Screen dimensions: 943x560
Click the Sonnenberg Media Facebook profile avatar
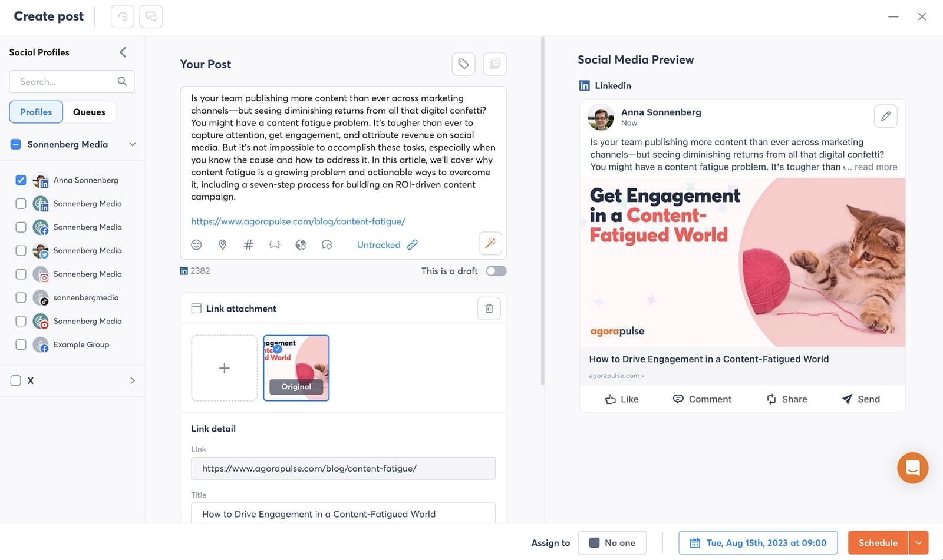[41, 227]
